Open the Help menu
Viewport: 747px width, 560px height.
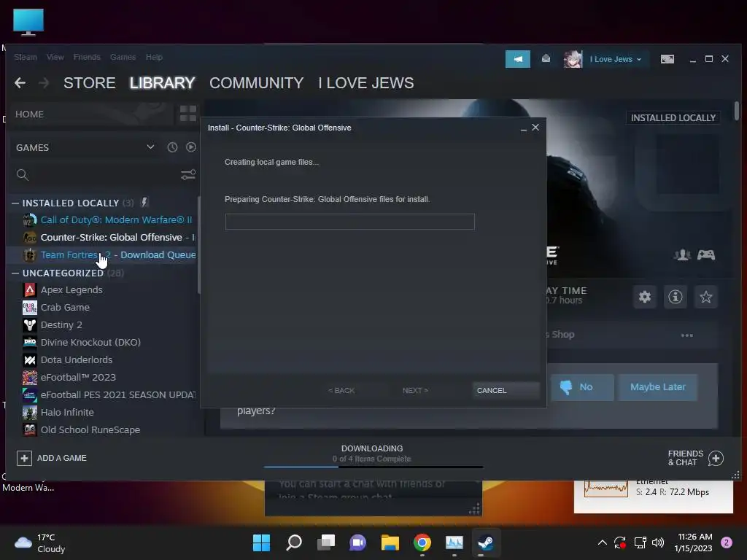tap(154, 57)
